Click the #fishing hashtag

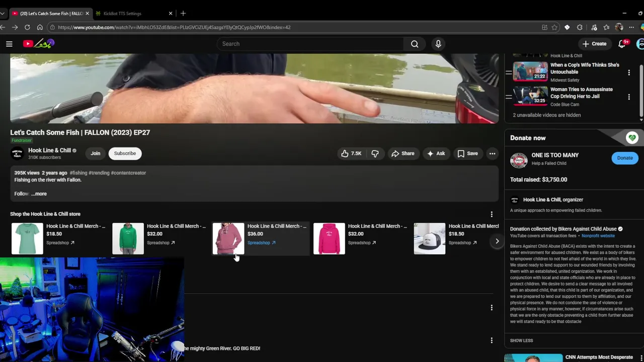(x=78, y=173)
